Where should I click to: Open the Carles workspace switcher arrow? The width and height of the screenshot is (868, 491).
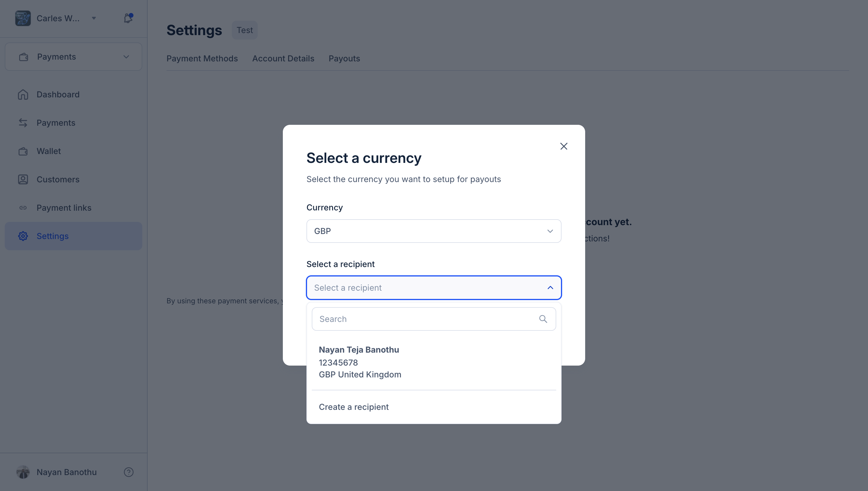[94, 18]
